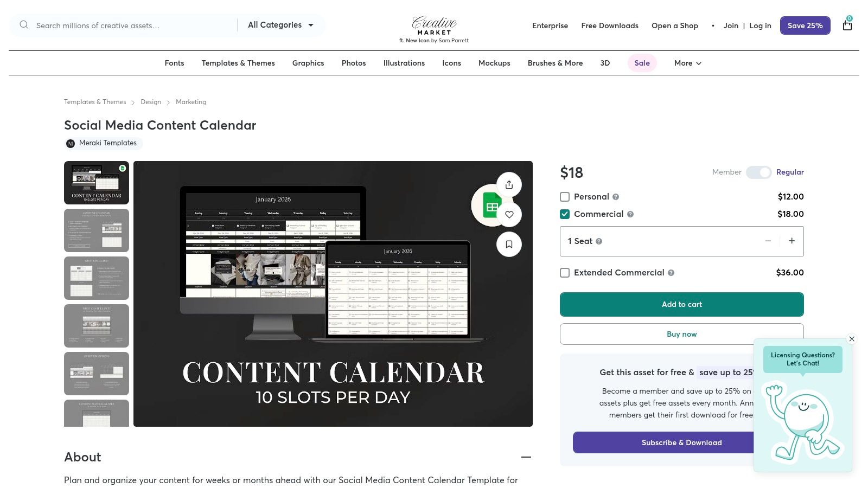Toggle Member/Regular pricing switch
This screenshot has width=868, height=488.
point(758,172)
